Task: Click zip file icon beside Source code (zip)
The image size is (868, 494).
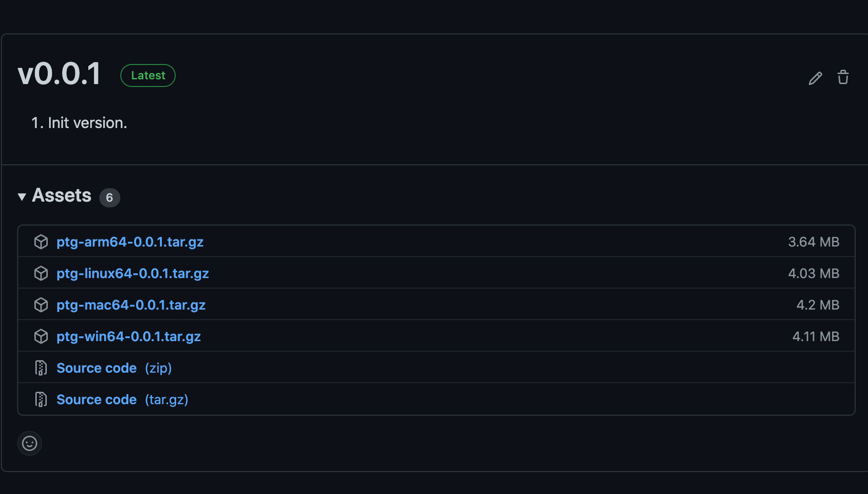Action: click(41, 368)
